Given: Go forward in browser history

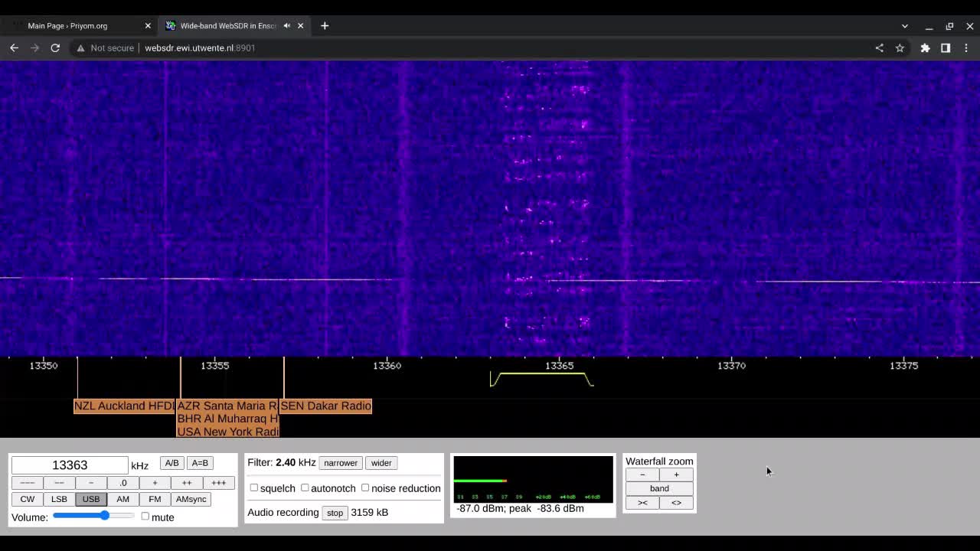Looking at the screenshot, I should 34,47.
